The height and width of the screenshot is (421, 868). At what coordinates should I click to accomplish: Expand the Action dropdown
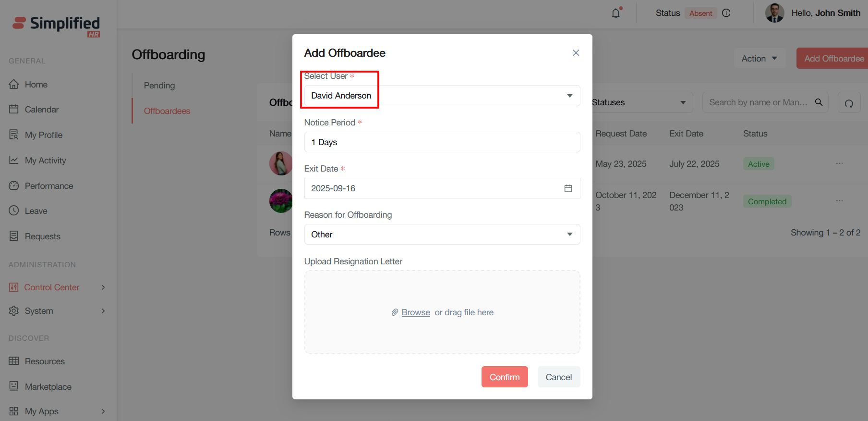coord(759,59)
